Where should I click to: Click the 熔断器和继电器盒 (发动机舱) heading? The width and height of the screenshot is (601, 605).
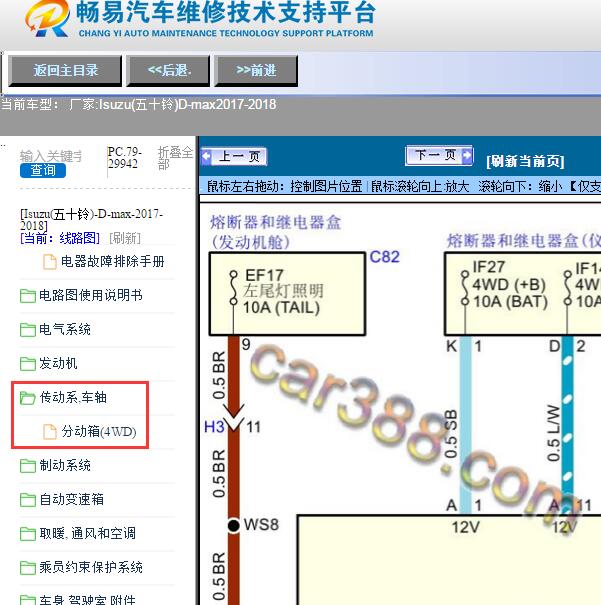coord(275,232)
